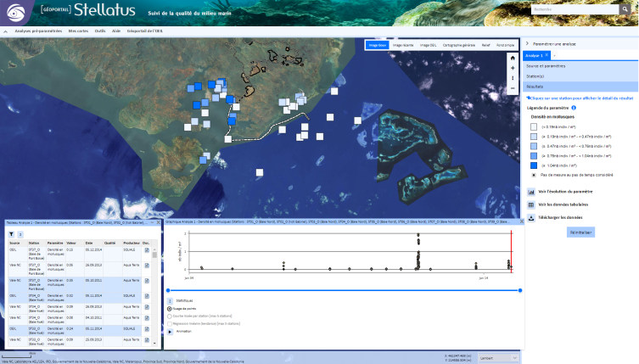Expand the Paramétrer une analyse panel chevron
Viewport: 639px width, 364px height.
pyautogui.click(x=527, y=42)
